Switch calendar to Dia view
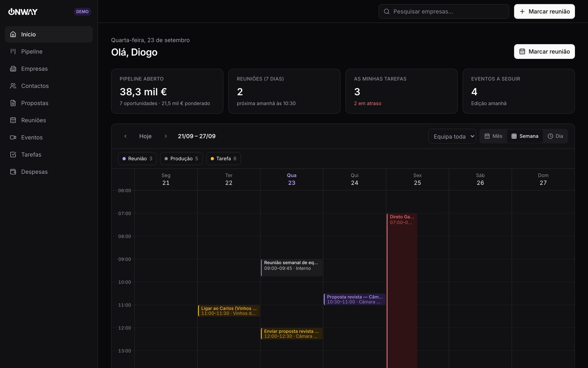 (555, 136)
